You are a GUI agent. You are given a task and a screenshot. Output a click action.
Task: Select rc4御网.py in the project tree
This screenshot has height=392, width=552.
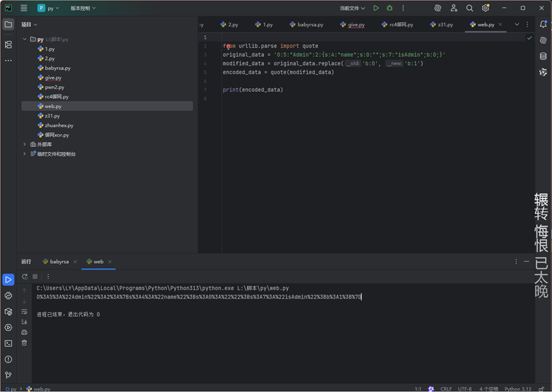click(x=56, y=96)
